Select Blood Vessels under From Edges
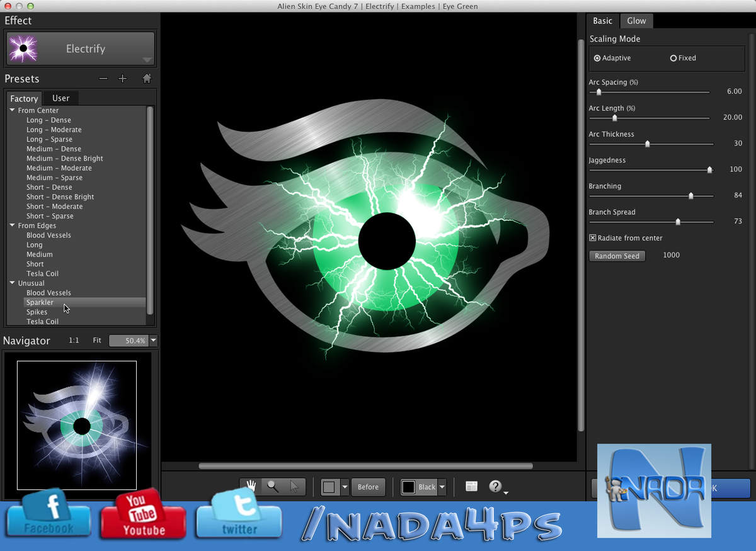 point(49,236)
